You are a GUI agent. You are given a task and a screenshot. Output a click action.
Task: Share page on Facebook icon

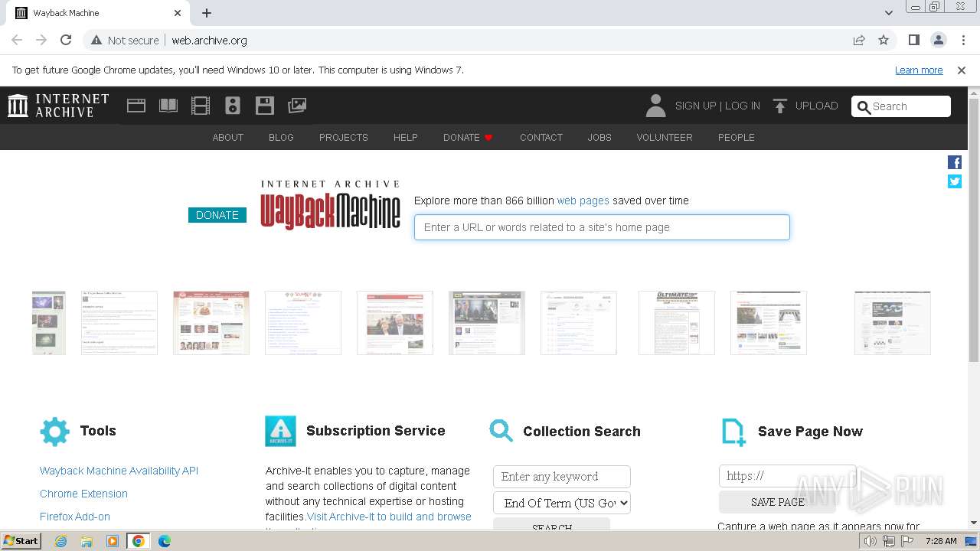(955, 162)
